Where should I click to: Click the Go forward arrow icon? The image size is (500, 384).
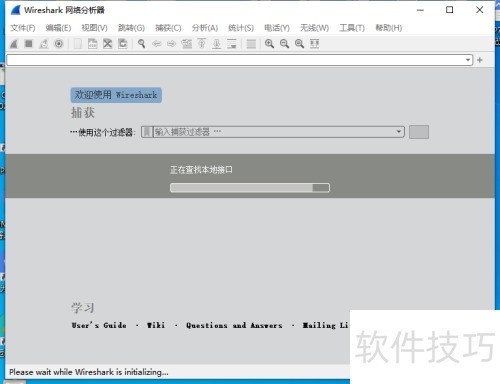point(171,44)
